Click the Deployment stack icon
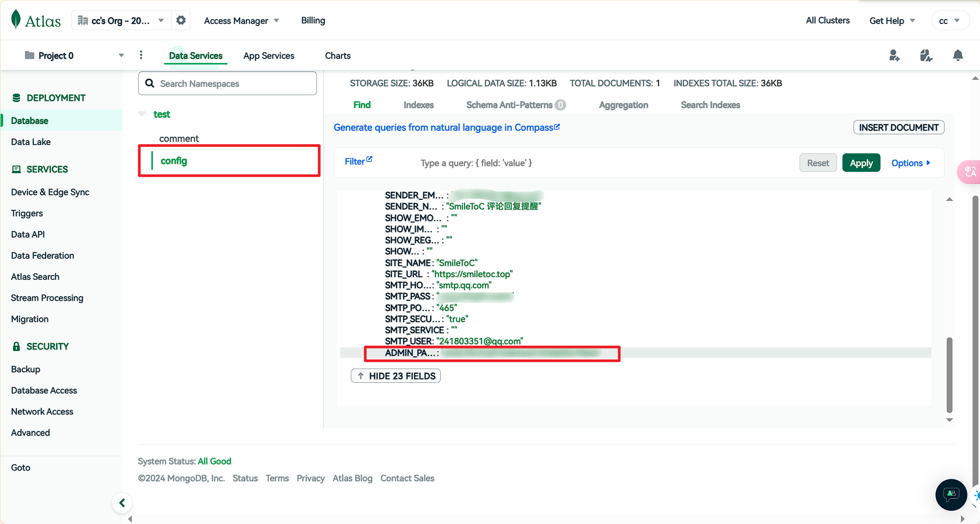The height and width of the screenshot is (524, 980). 16,98
